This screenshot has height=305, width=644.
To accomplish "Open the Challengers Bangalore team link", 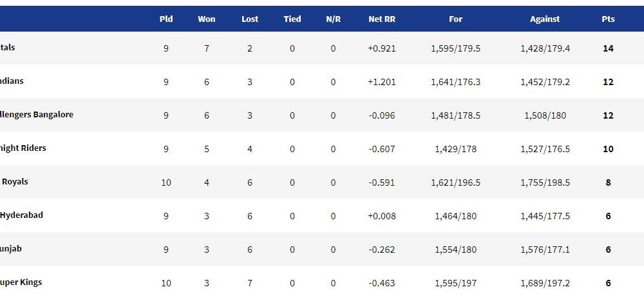I will pyautogui.click(x=37, y=114).
